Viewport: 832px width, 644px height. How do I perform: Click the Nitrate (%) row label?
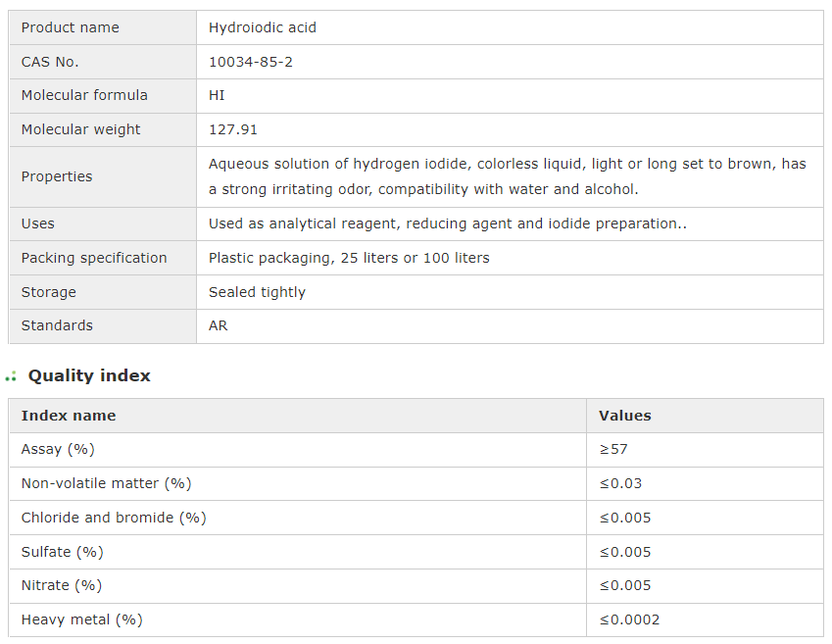(x=61, y=585)
